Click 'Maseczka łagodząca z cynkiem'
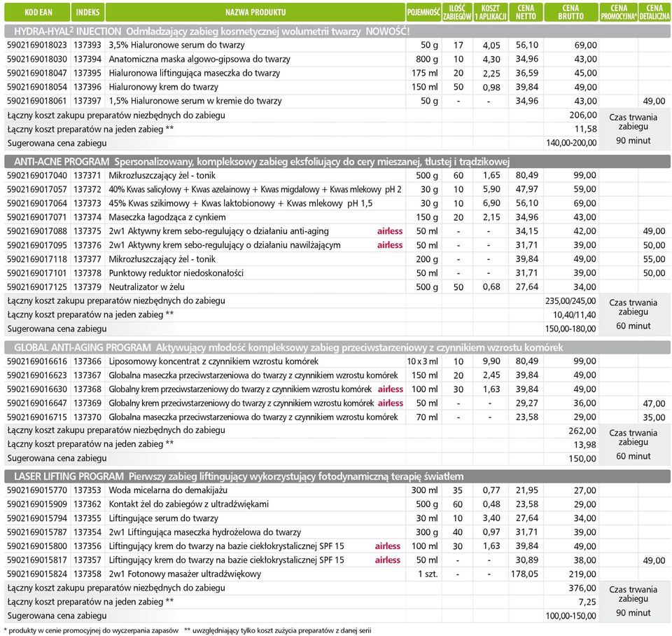Image resolution: width=672 pixels, height=636 pixels. click(x=167, y=217)
